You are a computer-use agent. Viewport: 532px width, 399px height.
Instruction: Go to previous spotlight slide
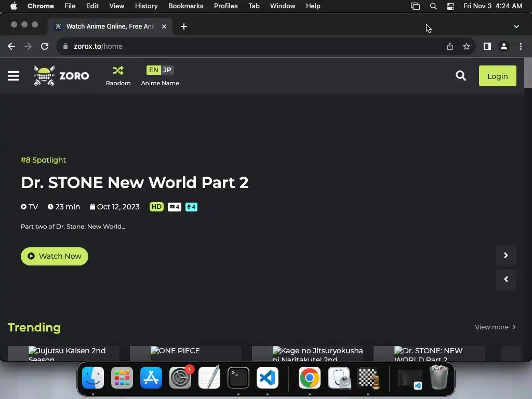point(506,279)
